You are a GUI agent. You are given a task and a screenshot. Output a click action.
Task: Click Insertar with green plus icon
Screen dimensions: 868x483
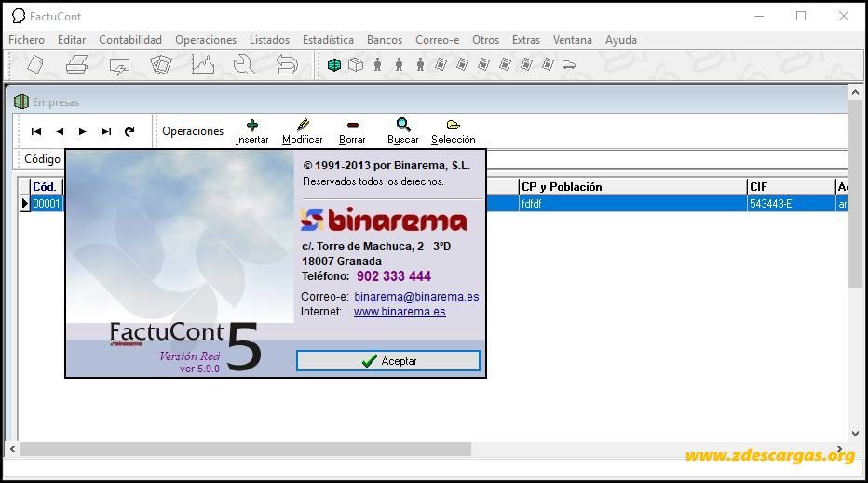tap(251, 132)
